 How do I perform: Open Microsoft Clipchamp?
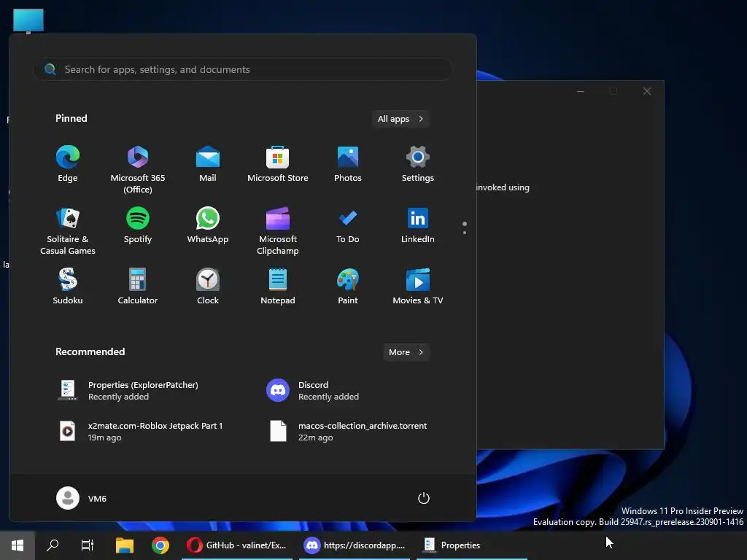coord(278,231)
